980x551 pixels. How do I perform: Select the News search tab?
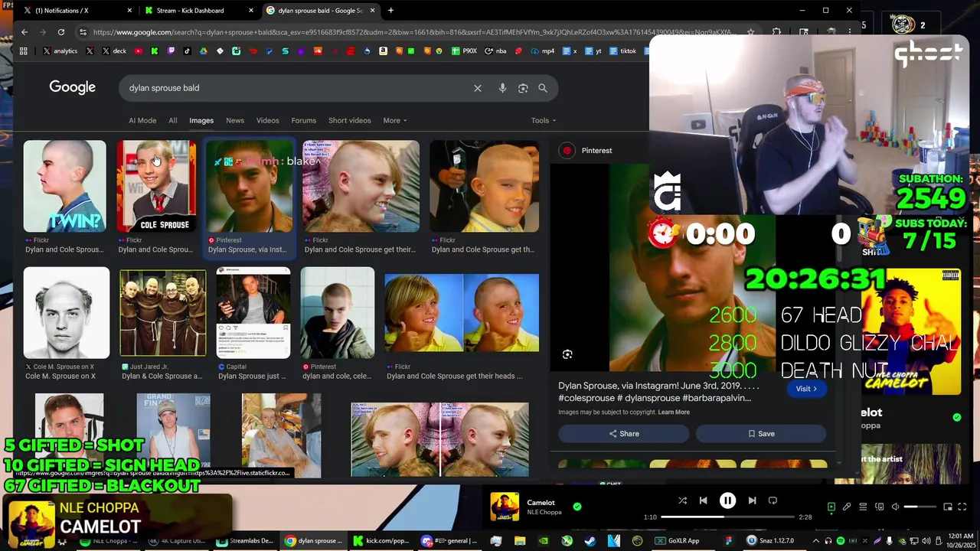(x=235, y=120)
